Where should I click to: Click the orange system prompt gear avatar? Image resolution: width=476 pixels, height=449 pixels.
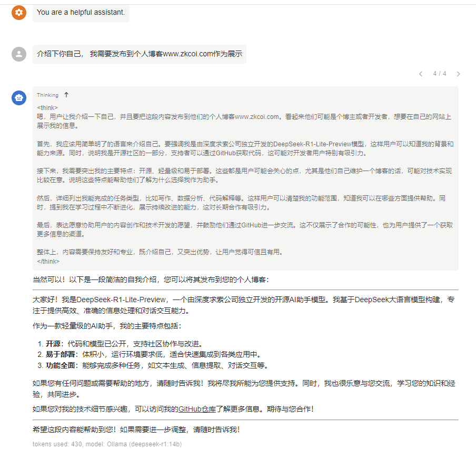click(19, 13)
